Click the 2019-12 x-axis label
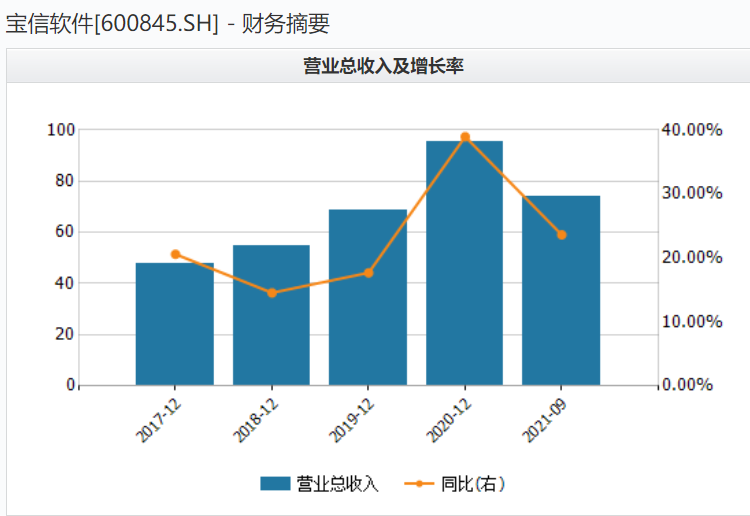 (x=352, y=420)
